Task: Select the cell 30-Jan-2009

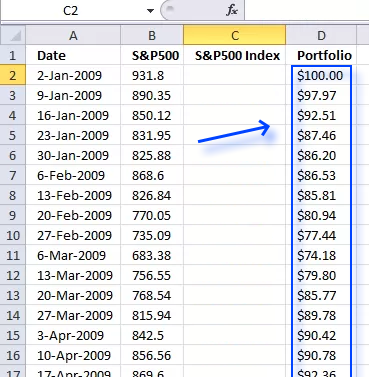Action: click(73, 155)
